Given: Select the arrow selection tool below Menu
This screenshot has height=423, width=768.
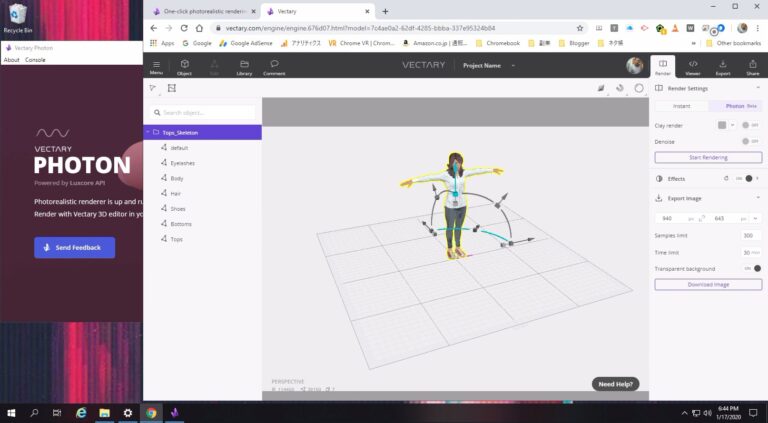Looking at the screenshot, I should 153,88.
